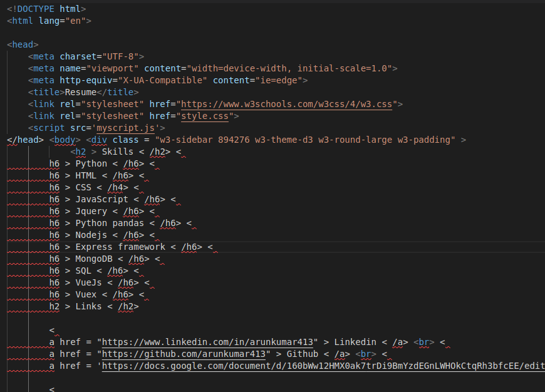Click the CSS skill line text

click(x=83, y=187)
